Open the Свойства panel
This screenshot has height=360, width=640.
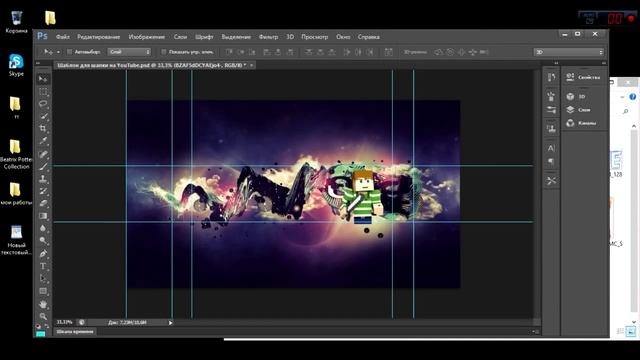584,77
